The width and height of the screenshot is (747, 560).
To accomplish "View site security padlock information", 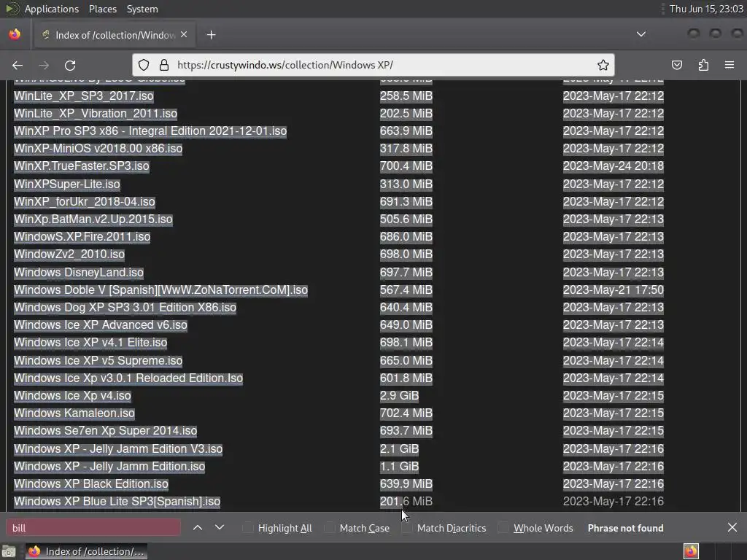I will (164, 65).
